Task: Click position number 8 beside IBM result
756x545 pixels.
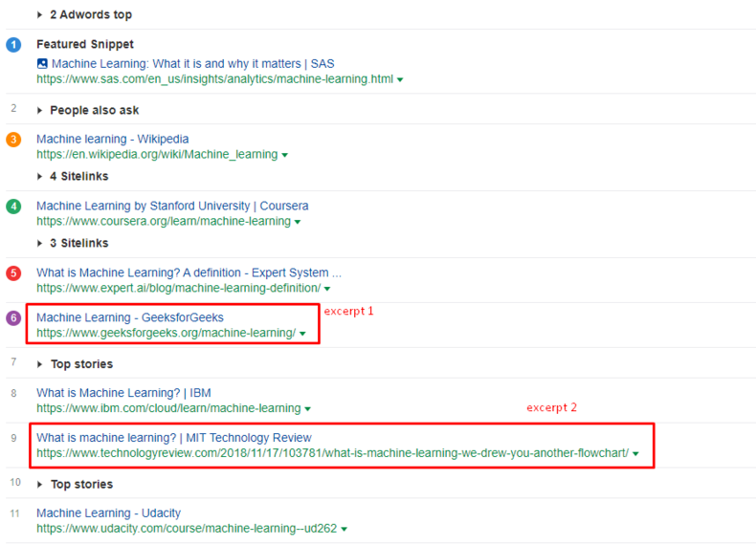Action: pyautogui.click(x=13, y=393)
